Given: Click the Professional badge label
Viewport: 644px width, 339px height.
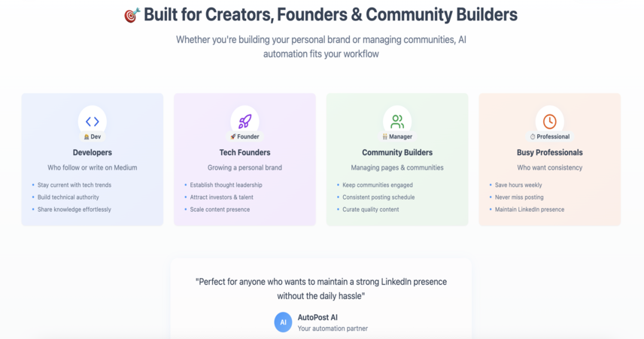Looking at the screenshot, I should [549, 136].
